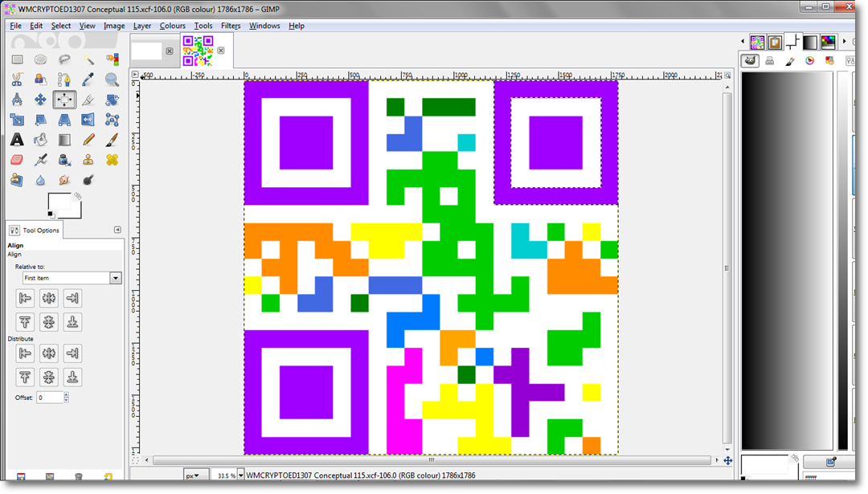Distribute horizontal centres of targets
Image resolution: width=868 pixels, height=494 pixels.
pyautogui.click(x=49, y=353)
